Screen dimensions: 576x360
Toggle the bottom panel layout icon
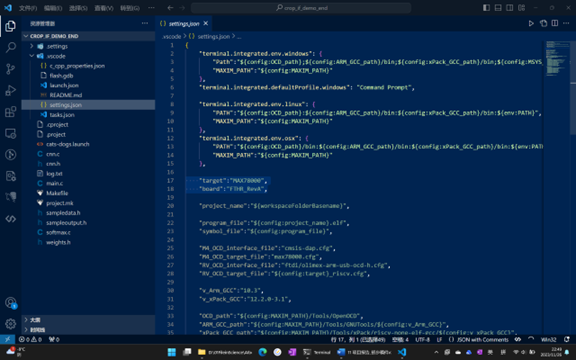click(x=498, y=8)
